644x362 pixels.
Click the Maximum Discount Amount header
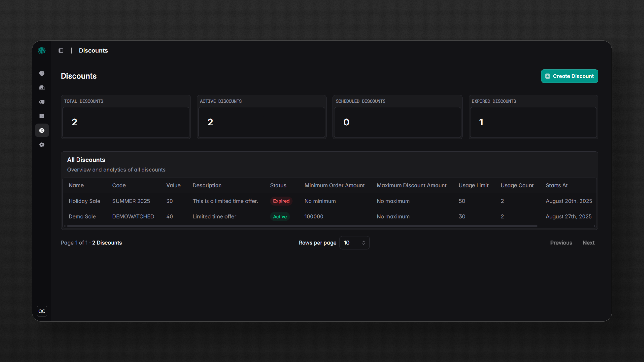[x=412, y=185]
